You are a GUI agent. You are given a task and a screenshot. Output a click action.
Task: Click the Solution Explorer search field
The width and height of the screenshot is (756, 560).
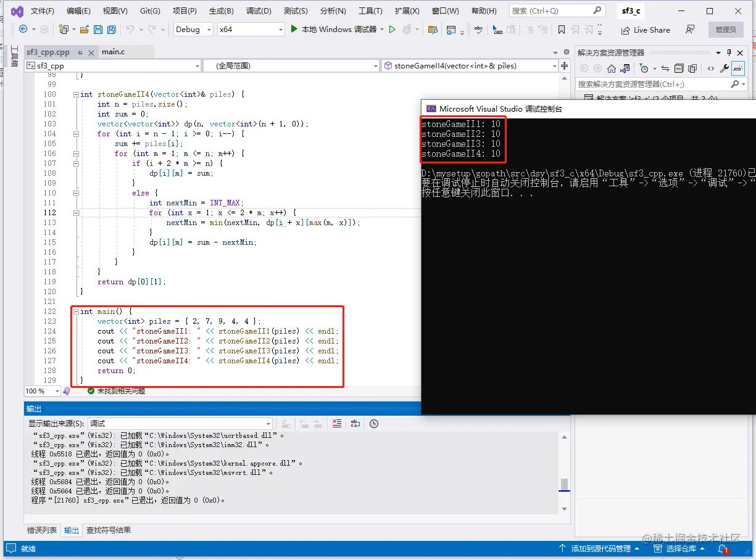click(x=662, y=84)
